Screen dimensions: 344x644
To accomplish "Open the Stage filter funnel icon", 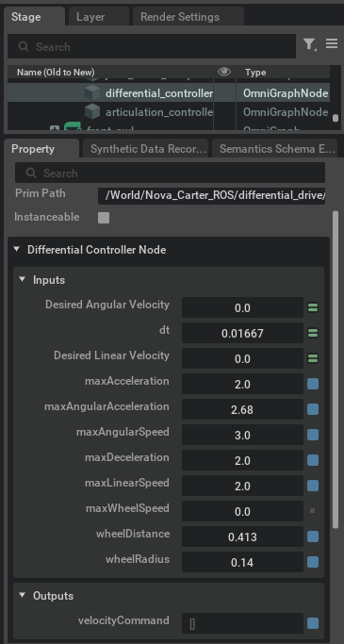I will point(309,44).
